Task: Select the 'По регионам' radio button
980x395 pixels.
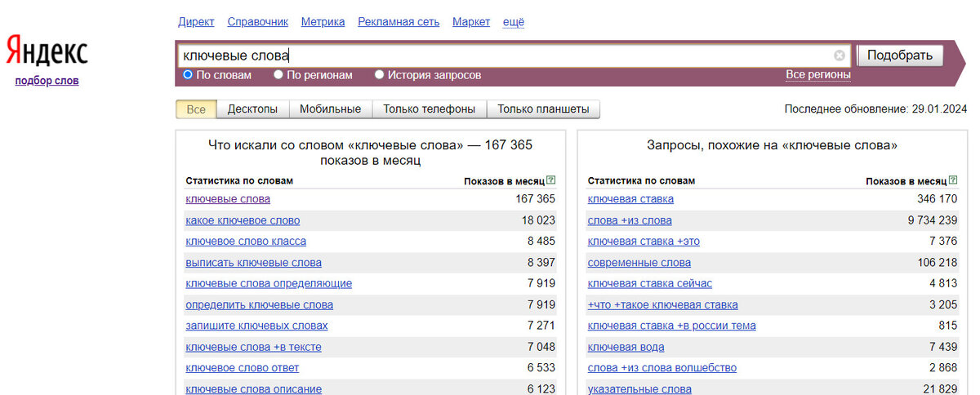Action: pos(278,75)
